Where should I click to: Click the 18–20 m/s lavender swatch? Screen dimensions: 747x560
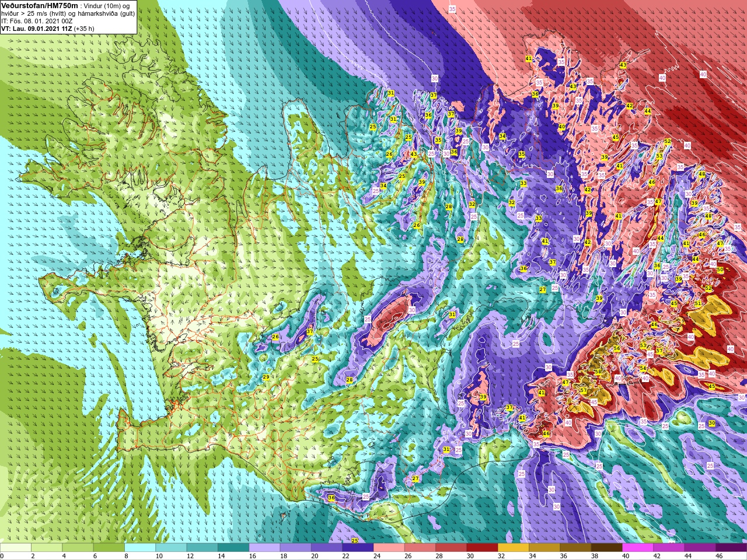coord(296,547)
